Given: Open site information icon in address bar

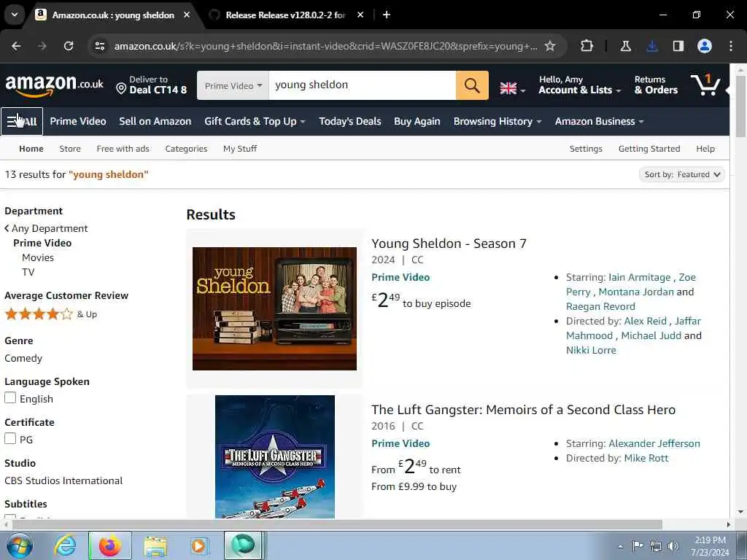Looking at the screenshot, I should coord(99,46).
